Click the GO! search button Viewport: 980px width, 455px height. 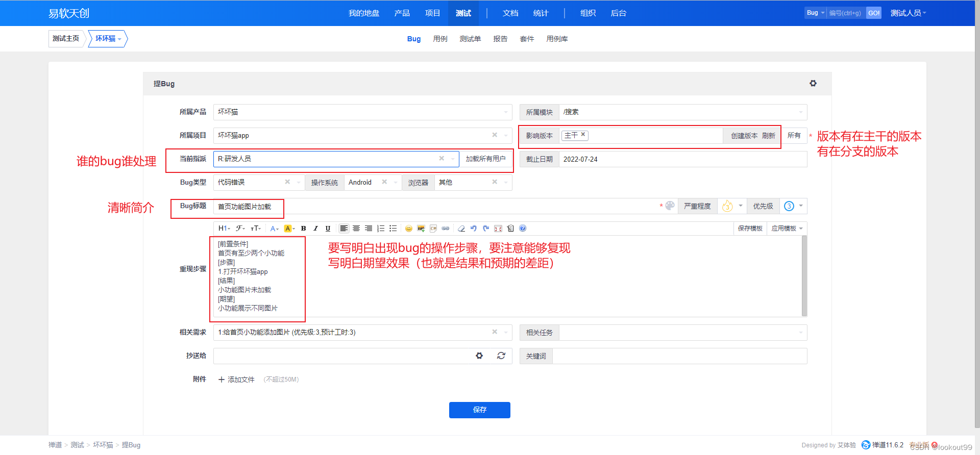[874, 13]
